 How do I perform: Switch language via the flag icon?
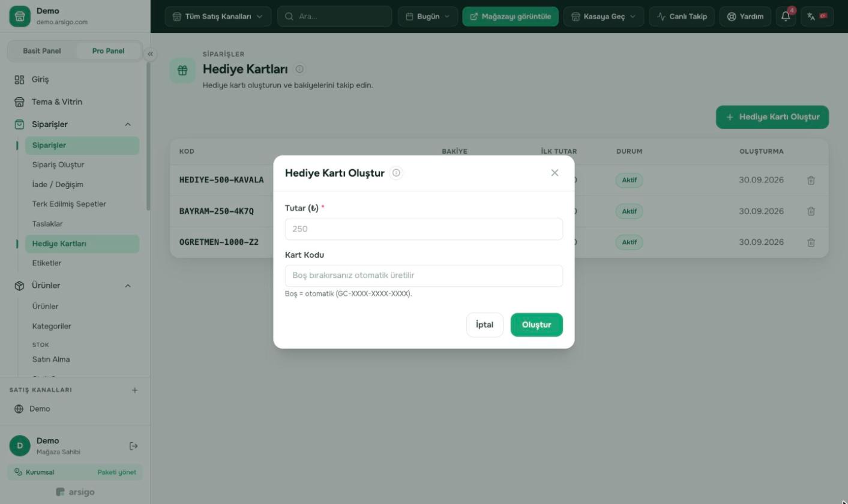(817, 16)
